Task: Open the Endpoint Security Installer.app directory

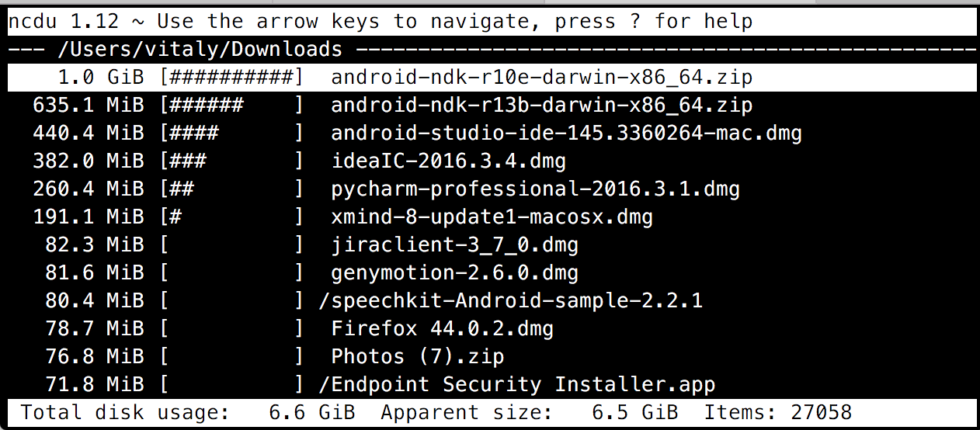Action: pos(516,385)
